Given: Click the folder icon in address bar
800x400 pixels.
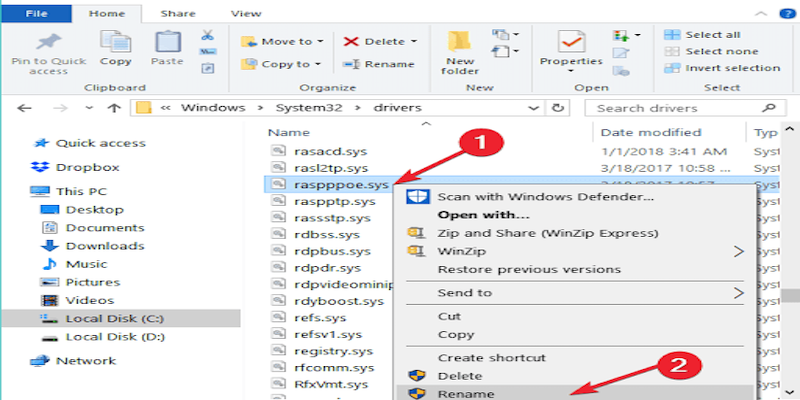Looking at the screenshot, I should (144, 108).
